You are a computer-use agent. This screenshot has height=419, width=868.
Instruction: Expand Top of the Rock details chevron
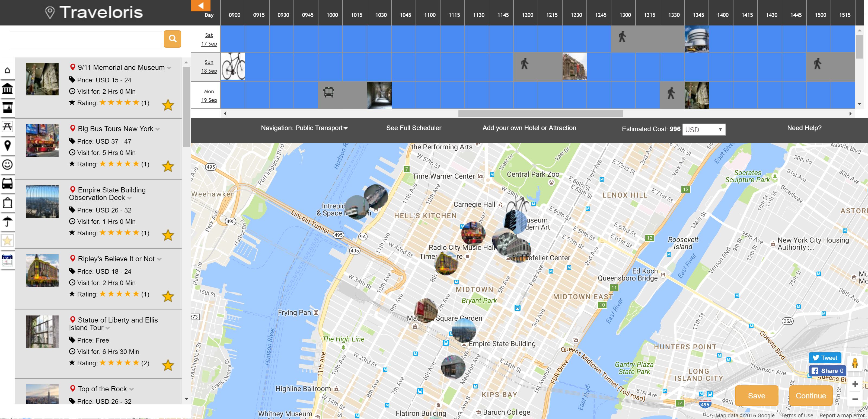[x=131, y=389]
